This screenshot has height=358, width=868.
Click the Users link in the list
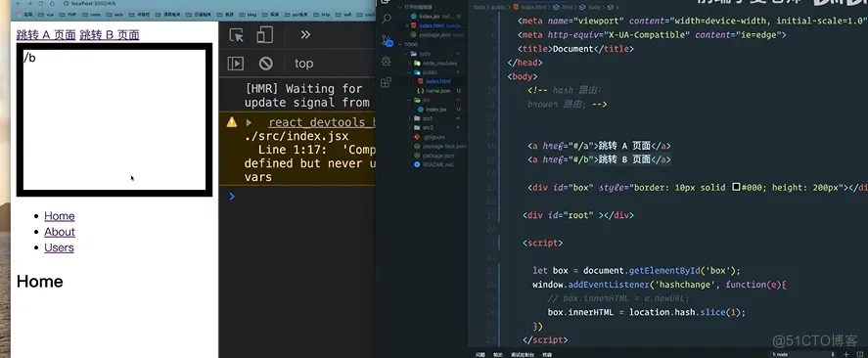[59, 247]
